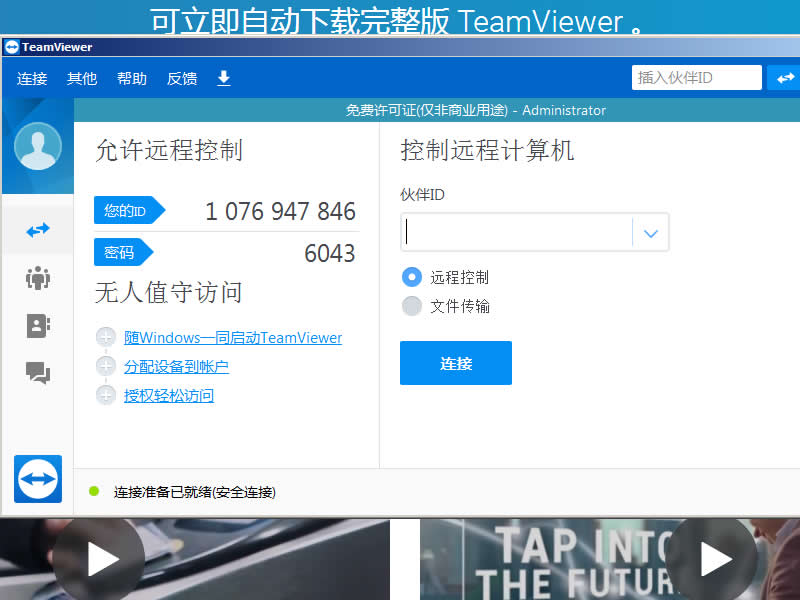This screenshot has width=800, height=600.
Task: Click the download arrow icon in the toolbar
Action: pyautogui.click(x=223, y=77)
